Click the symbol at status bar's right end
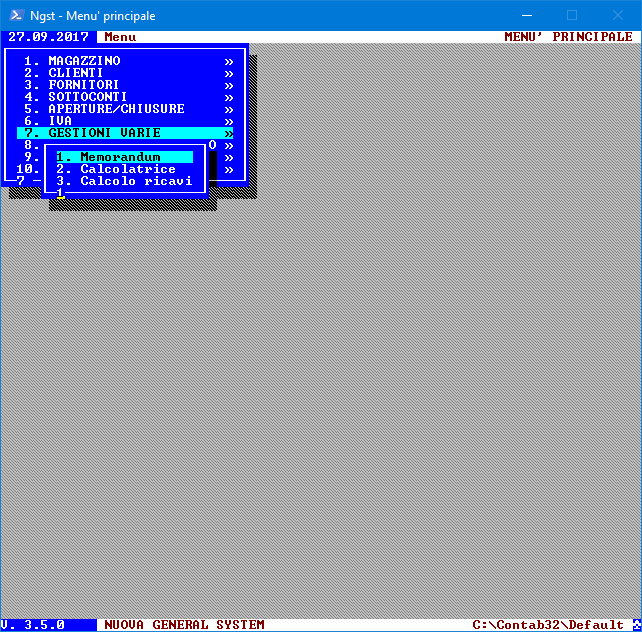 click(635, 625)
